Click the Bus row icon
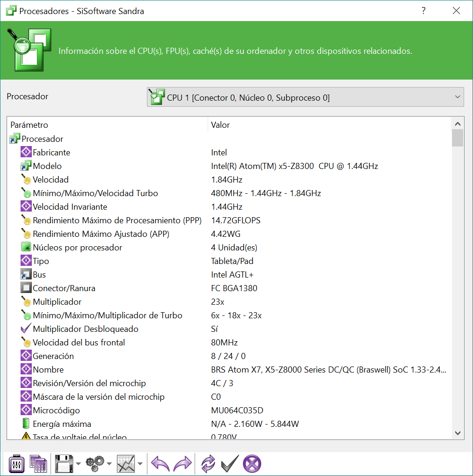This screenshot has height=476, width=473. [x=26, y=274]
